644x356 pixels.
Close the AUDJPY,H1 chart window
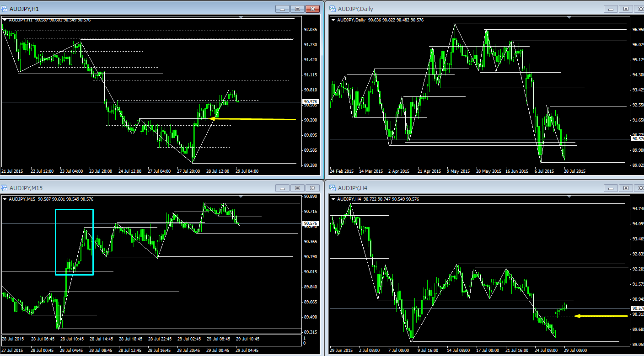313,9
